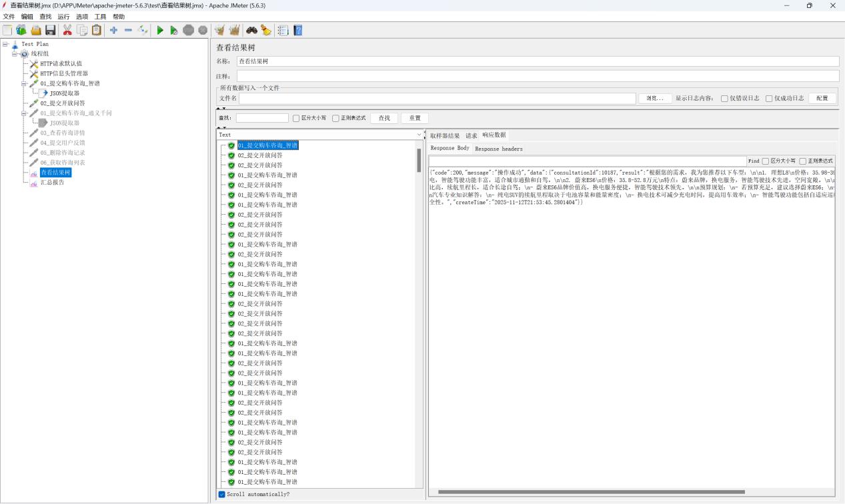Click the Start no pauses icon
Screen dimensions: 845x504
point(174,30)
